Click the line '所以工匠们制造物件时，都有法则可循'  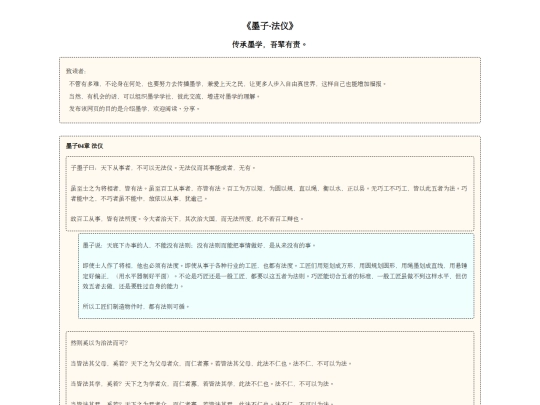click(x=136, y=307)
